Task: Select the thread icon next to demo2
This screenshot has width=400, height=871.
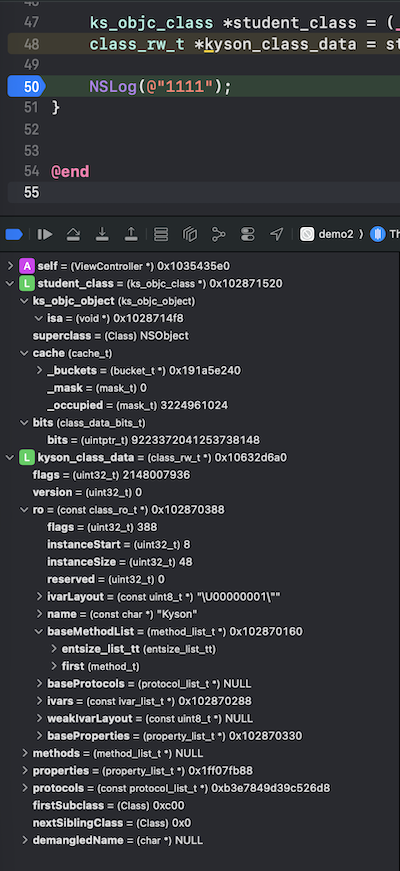Action: coord(378,234)
